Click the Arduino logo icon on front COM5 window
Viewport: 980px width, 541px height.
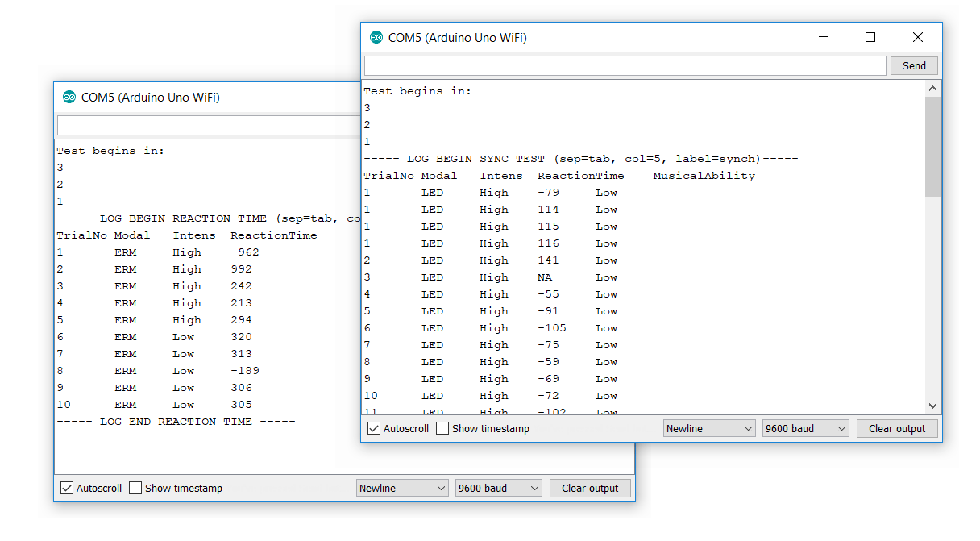coord(377,36)
